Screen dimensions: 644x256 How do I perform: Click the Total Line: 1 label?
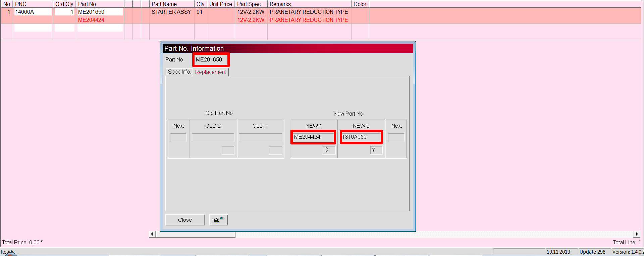pos(627,242)
